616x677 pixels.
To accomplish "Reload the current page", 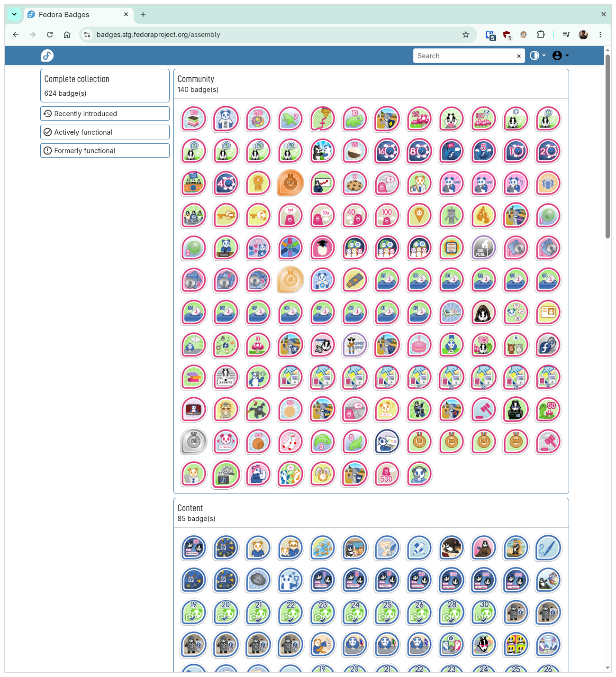I will coord(50,35).
